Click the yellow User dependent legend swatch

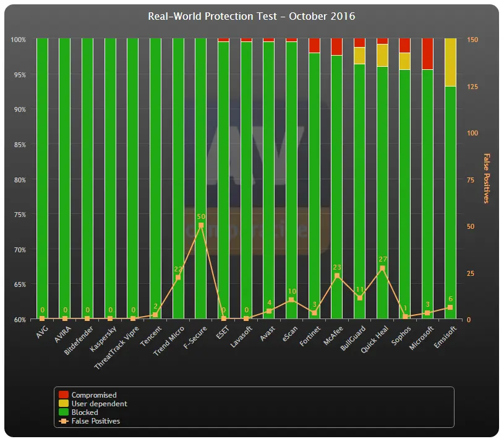click(x=64, y=403)
